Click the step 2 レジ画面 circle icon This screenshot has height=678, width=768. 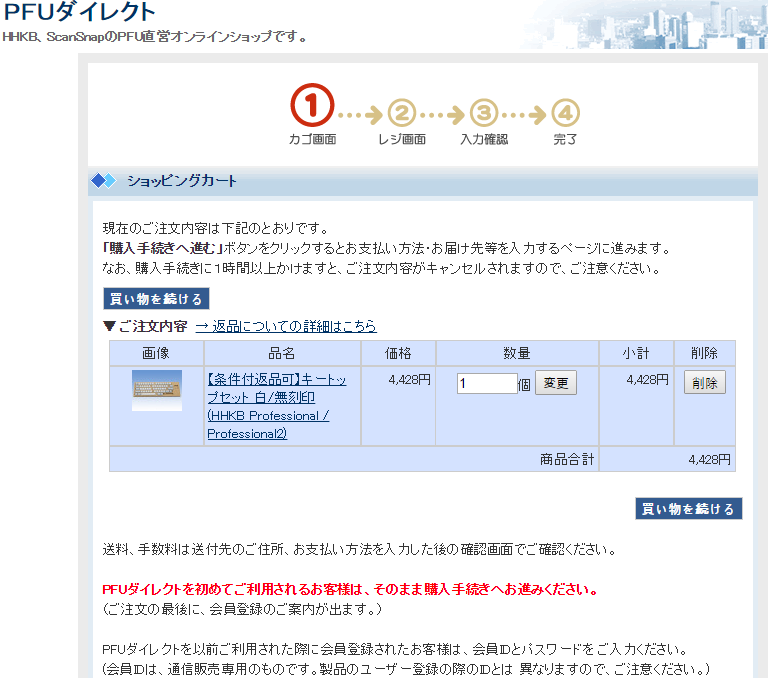pyautogui.click(x=402, y=113)
